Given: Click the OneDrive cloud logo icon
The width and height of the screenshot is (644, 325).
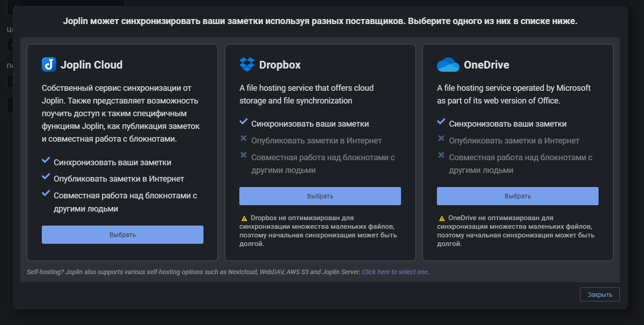Looking at the screenshot, I should tap(448, 64).
